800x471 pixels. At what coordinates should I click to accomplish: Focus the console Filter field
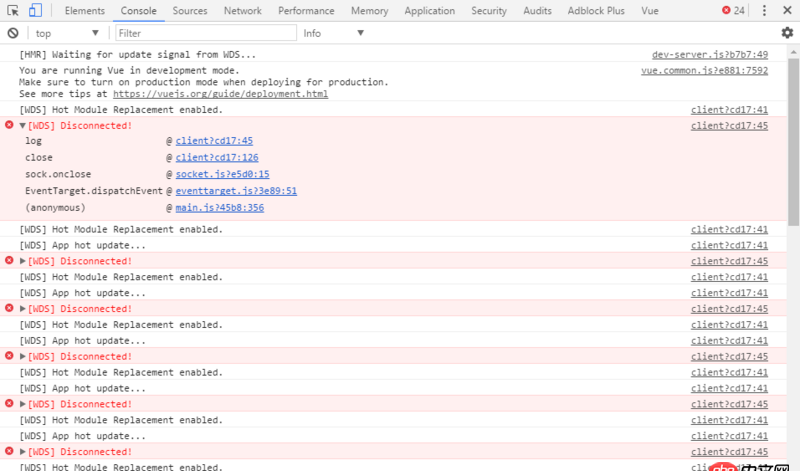click(206, 33)
